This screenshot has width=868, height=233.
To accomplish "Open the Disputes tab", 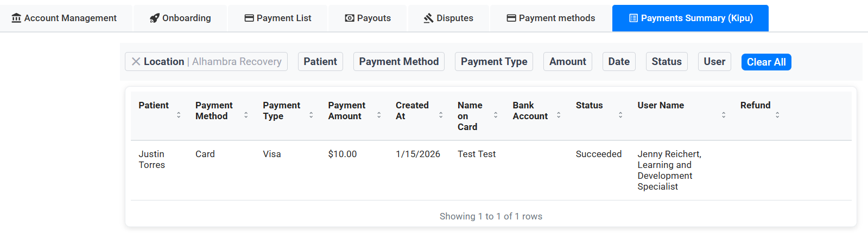I will 448,18.
